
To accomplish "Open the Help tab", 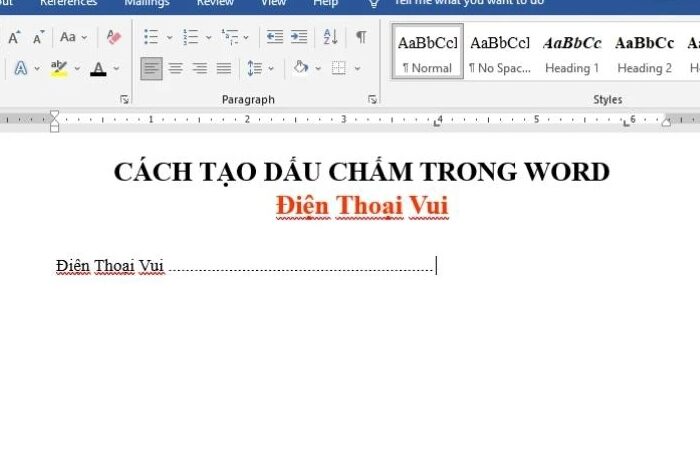I will coord(325,3).
